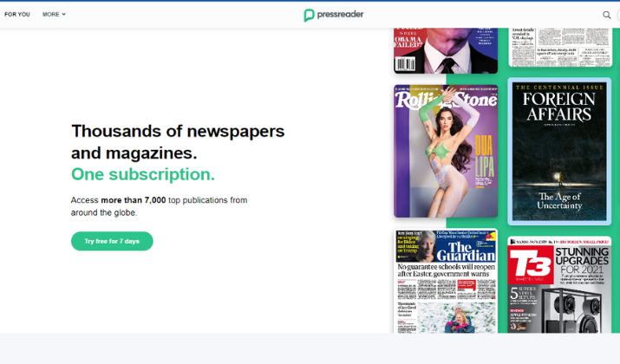Open the For You section

pos(17,14)
